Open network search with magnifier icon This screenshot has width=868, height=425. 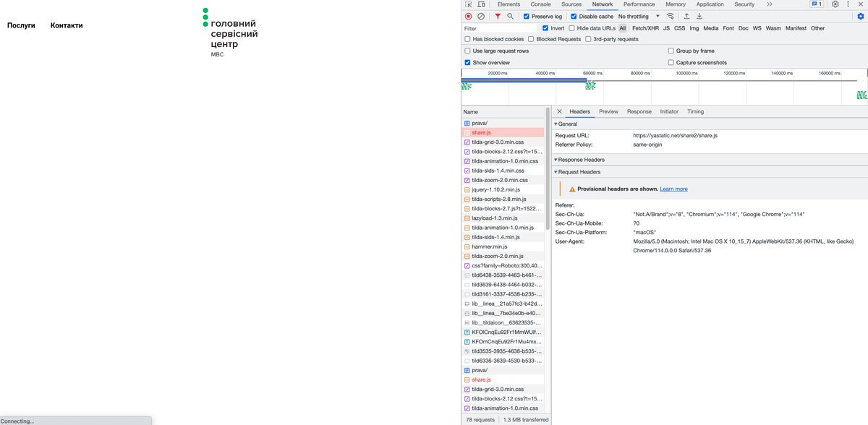coord(510,16)
